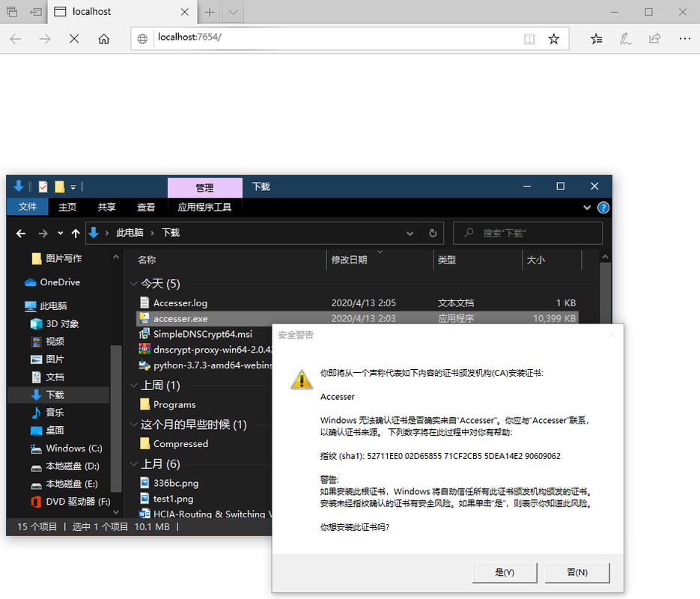This screenshot has width=700, height=599.
Task: Open address bar history dropdown
Action: (x=410, y=234)
